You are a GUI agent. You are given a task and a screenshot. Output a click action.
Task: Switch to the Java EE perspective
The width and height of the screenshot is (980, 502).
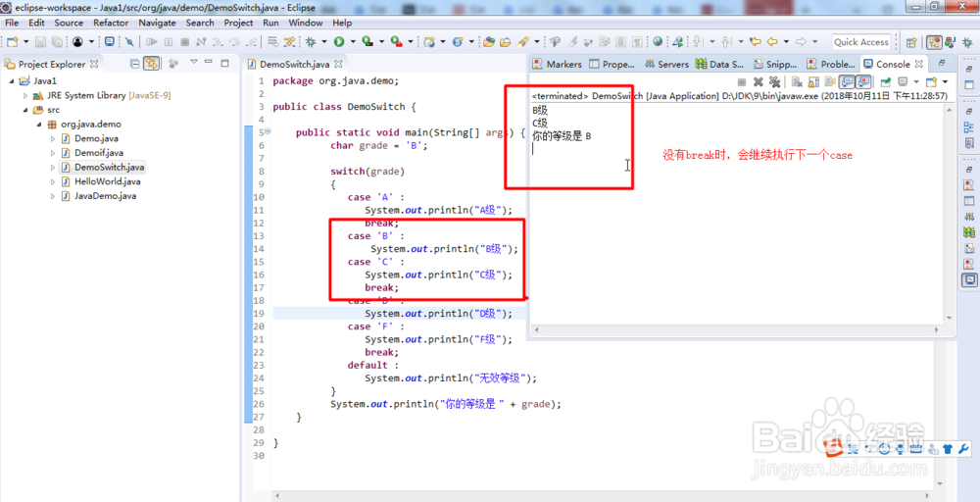pos(934,42)
